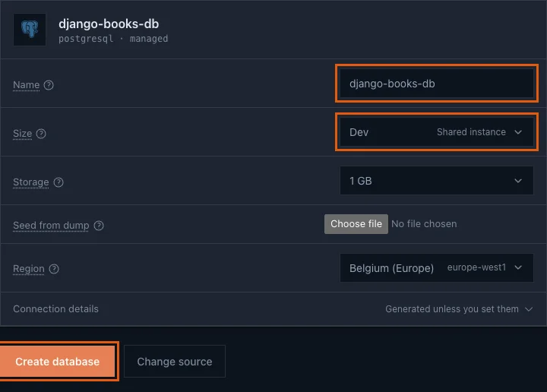Click the Seed from dump label

[x=51, y=226]
